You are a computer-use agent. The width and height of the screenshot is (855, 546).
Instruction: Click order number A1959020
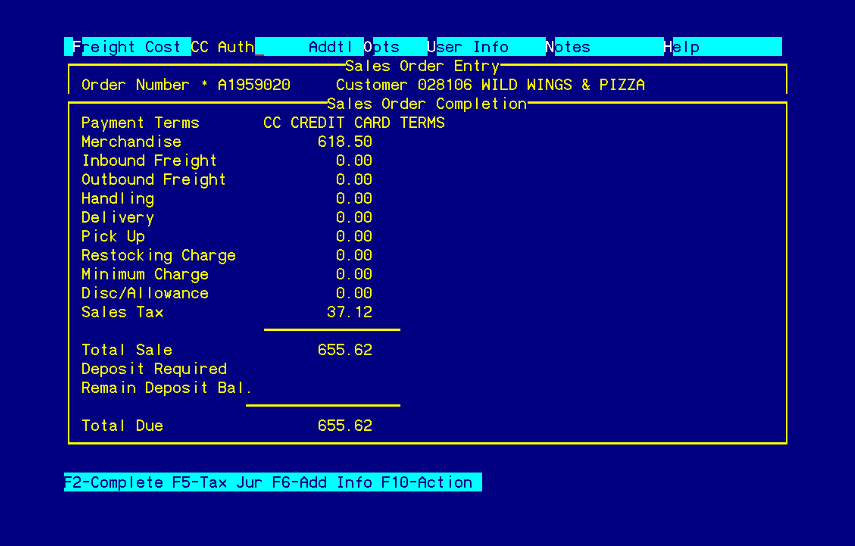[x=254, y=85]
